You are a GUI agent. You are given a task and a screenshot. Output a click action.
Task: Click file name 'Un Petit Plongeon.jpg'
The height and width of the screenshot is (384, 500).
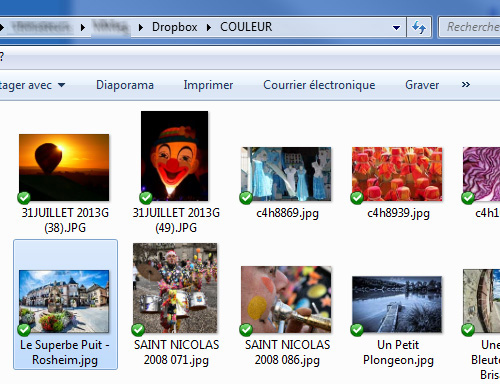click(x=398, y=352)
